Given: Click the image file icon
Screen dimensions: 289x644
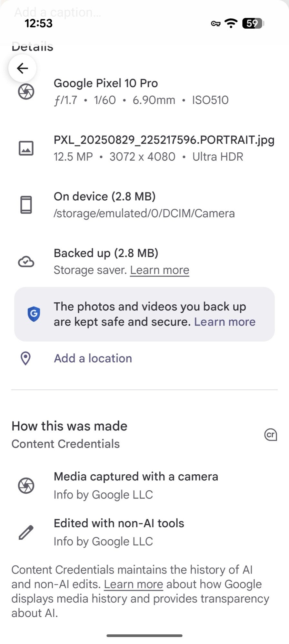Looking at the screenshot, I should click(26, 148).
